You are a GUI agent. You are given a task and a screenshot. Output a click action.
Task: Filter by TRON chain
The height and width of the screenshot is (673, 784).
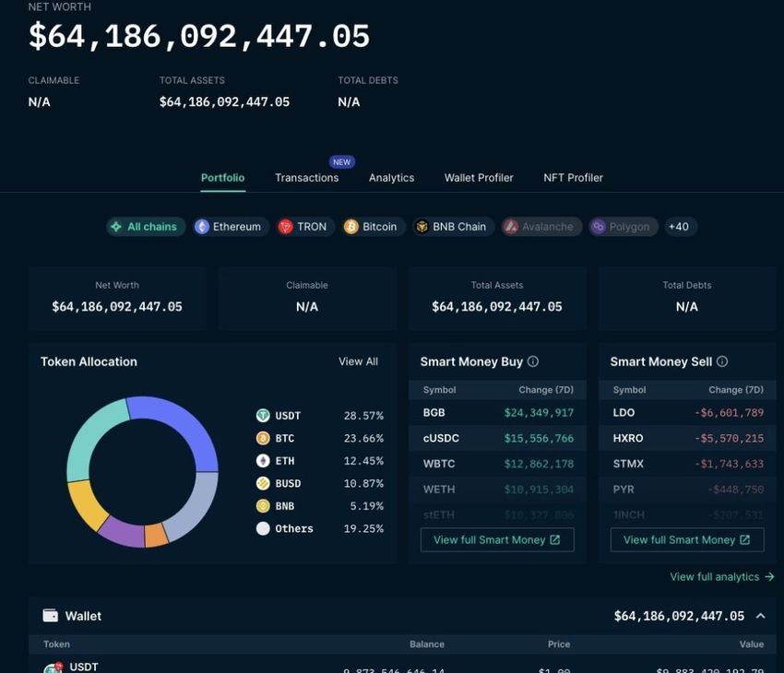tap(305, 227)
